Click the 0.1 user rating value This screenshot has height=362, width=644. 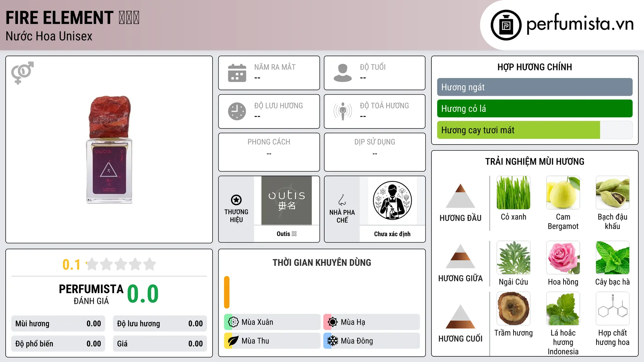click(71, 265)
